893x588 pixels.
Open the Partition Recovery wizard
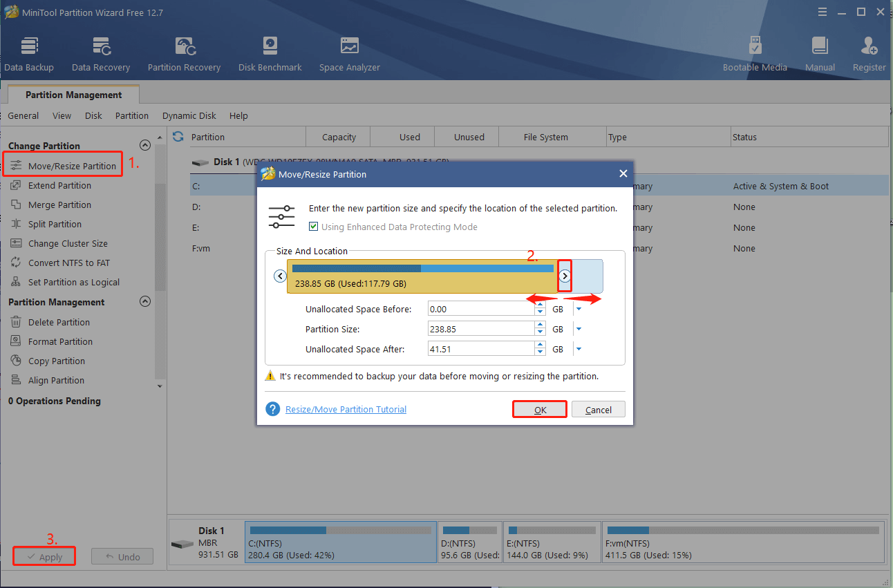184,54
